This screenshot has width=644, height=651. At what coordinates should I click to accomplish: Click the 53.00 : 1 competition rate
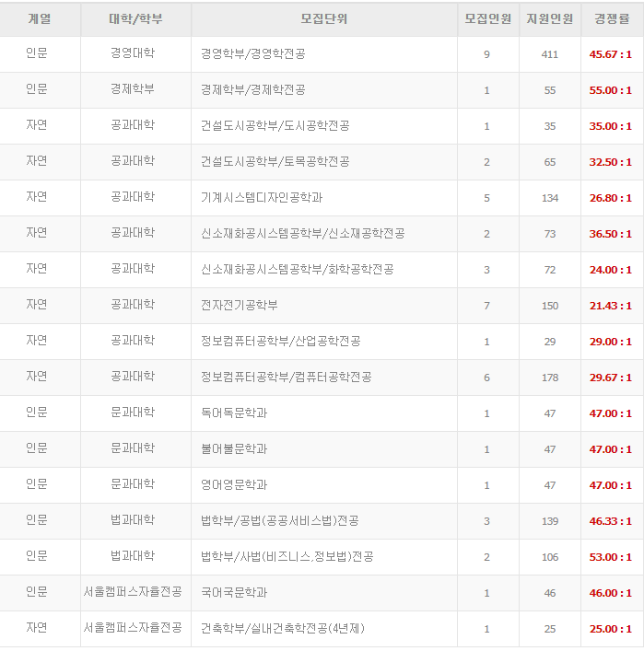610,557
